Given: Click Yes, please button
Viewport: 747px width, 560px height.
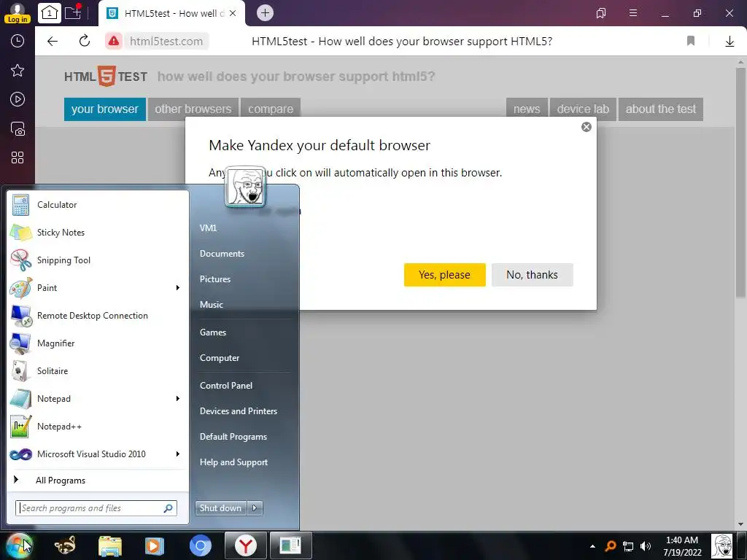Looking at the screenshot, I should [444, 275].
